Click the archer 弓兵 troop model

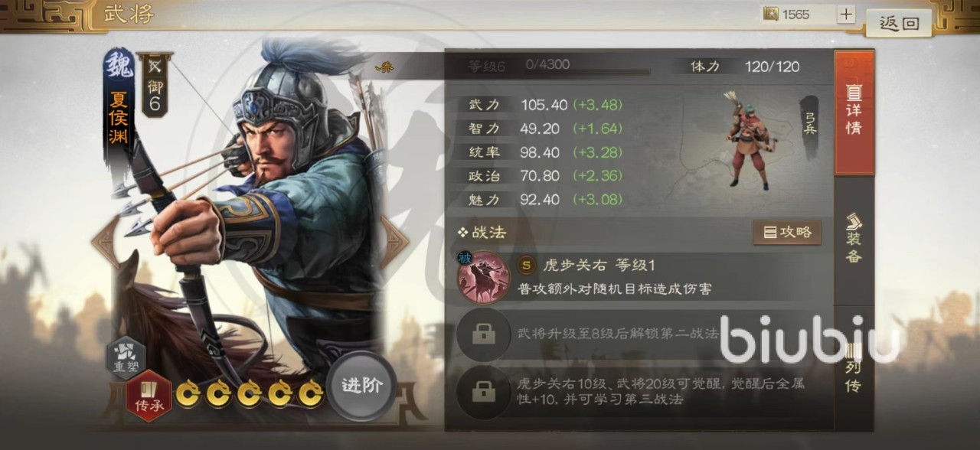click(746, 139)
